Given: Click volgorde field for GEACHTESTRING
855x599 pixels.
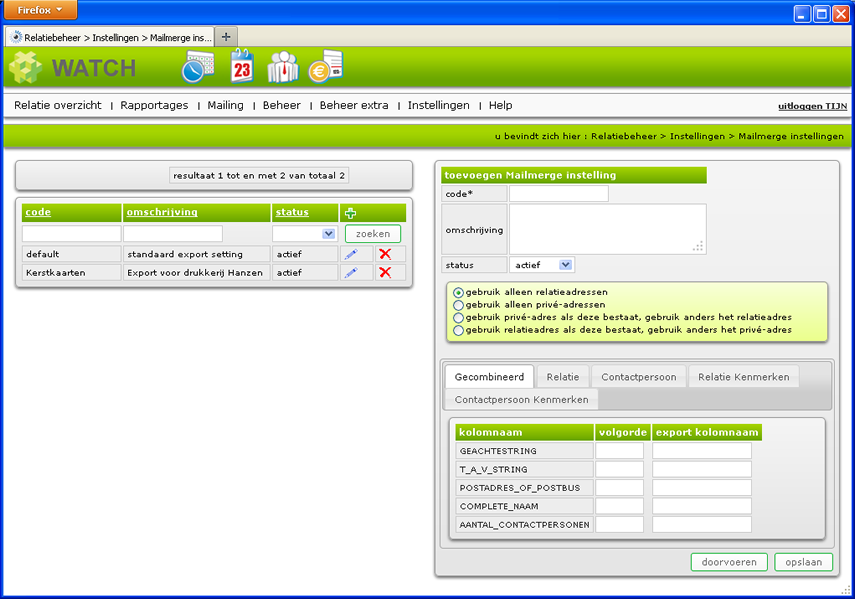Looking at the screenshot, I should tap(619, 451).
